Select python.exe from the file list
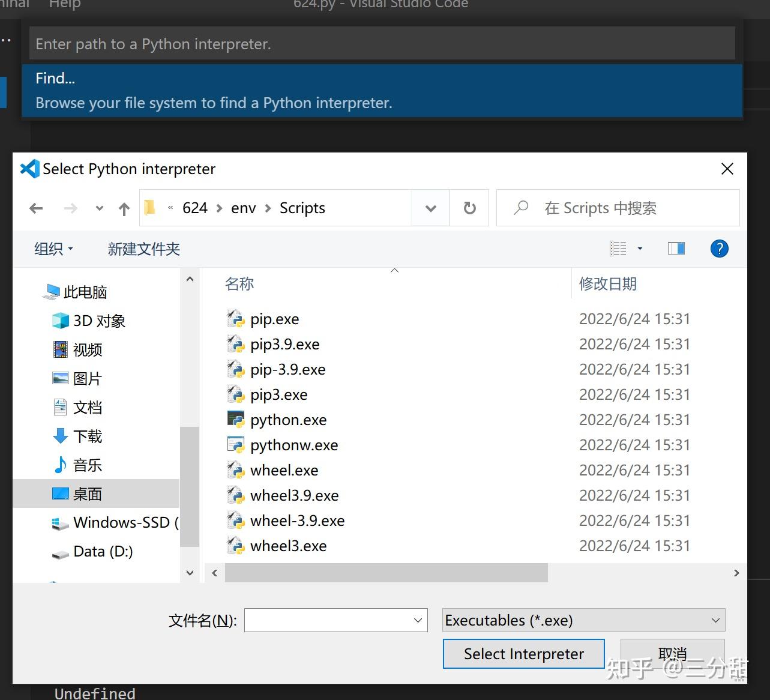The image size is (770, 700). click(288, 420)
